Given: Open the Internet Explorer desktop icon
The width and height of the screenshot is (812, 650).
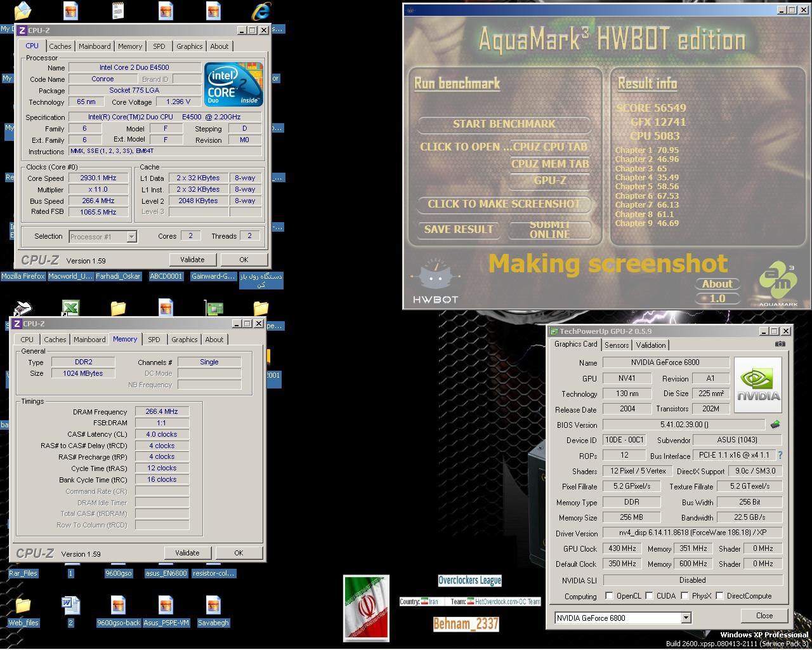Looking at the screenshot, I should [x=261, y=11].
